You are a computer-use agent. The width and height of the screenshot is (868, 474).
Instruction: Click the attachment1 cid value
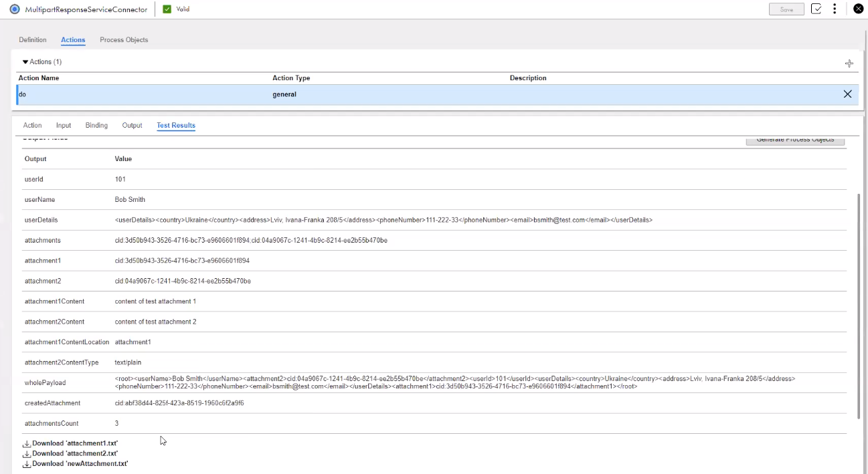(x=182, y=261)
